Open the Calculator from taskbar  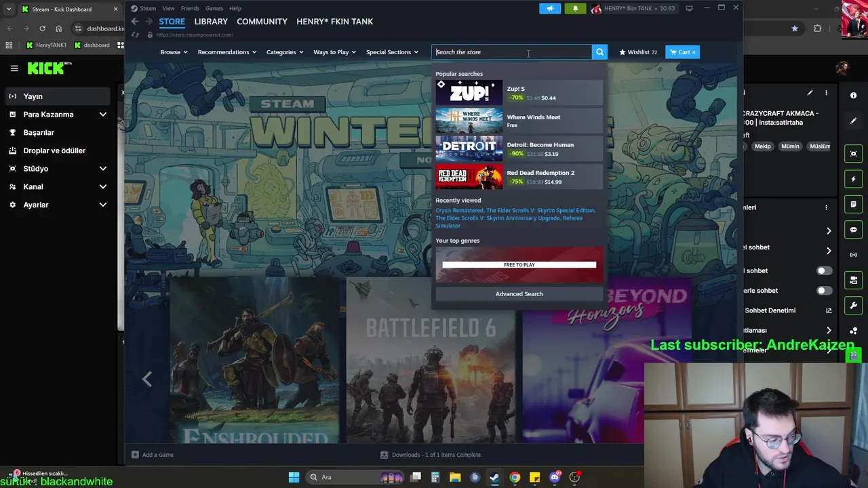(x=435, y=477)
